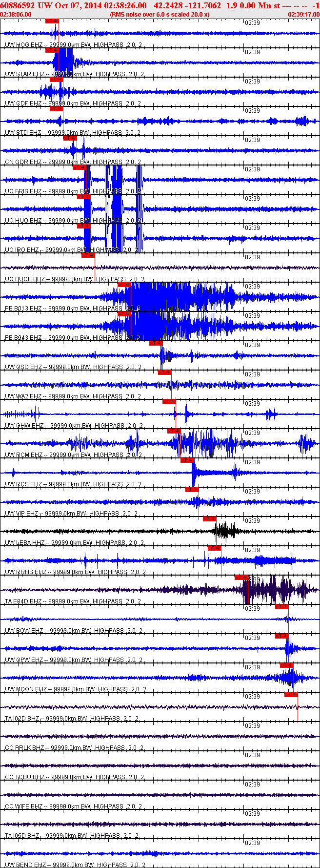Select the UO HUO EHZ station label
The image size is (320, 868).
73,221
